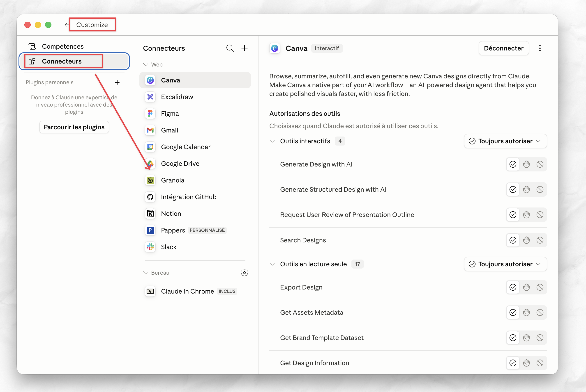Click the Get Assets Metadata tool name
This screenshot has height=392, width=586.
click(x=311, y=312)
